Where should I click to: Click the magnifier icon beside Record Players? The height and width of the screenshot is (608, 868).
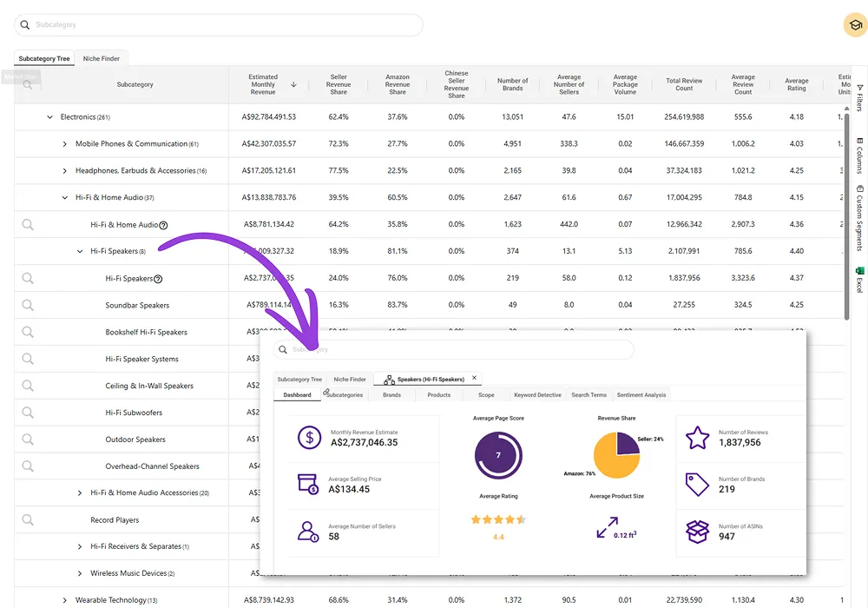[x=28, y=519]
